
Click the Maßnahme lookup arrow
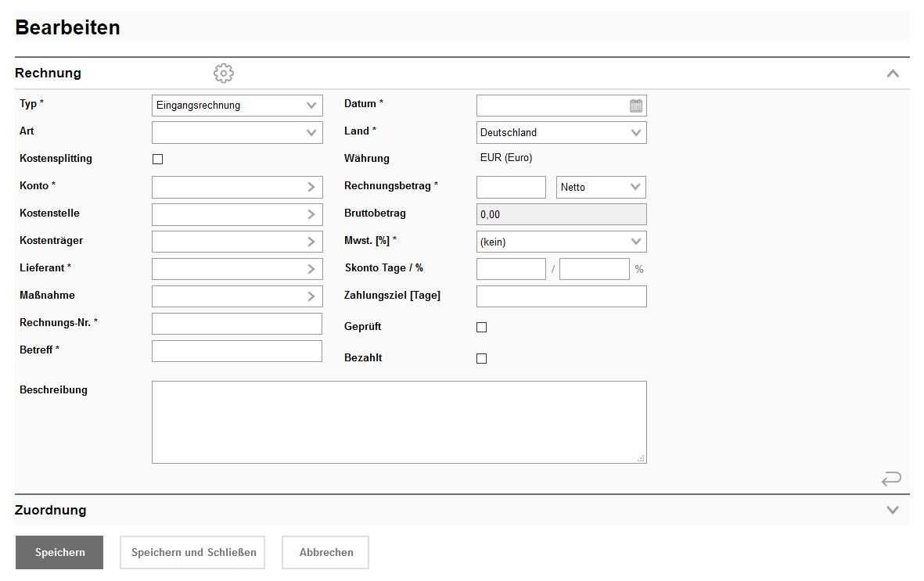point(311,297)
